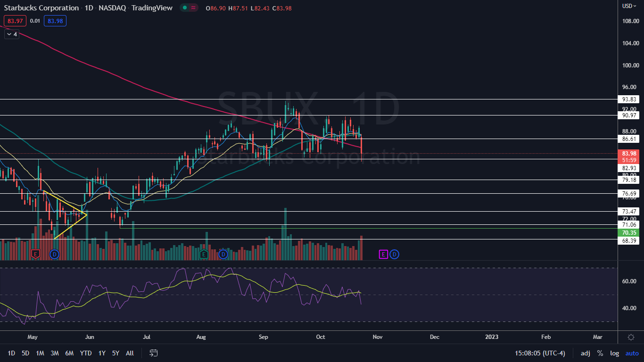Select the 5D time range
The width and height of the screenshot is (644, 362).
click(25, 353)
